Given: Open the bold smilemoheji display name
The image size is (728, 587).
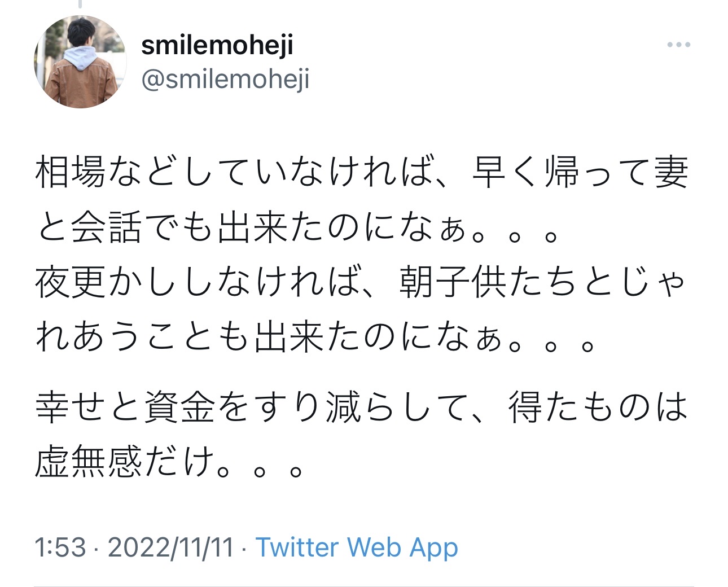Looking at the screenshot, I should click(217, 45).
